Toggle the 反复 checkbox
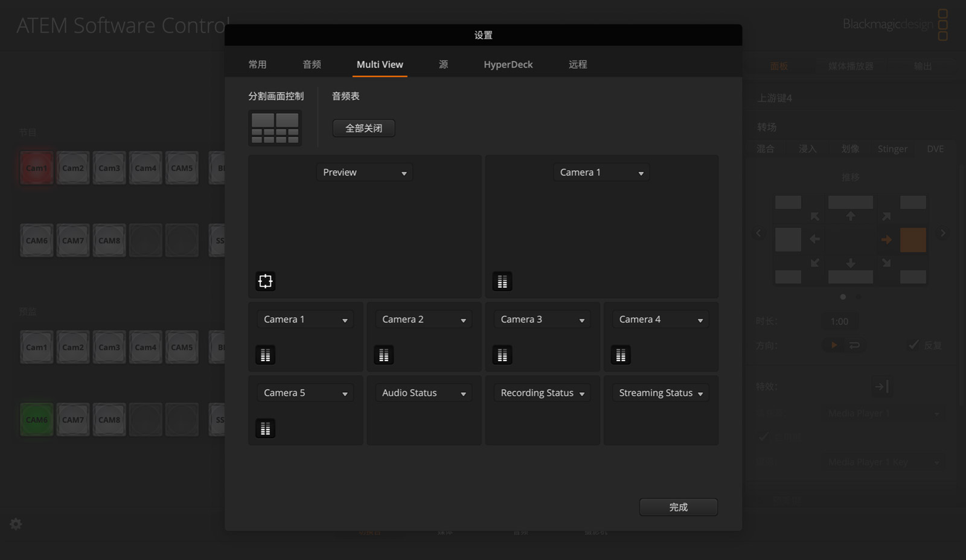 pyautogui.click(x=914, y=345)
